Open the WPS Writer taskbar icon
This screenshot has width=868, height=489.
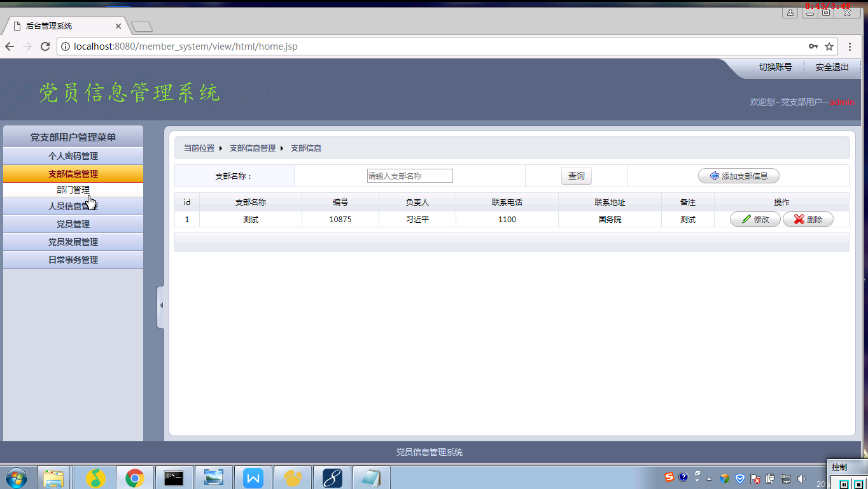[x=253, y=478]
